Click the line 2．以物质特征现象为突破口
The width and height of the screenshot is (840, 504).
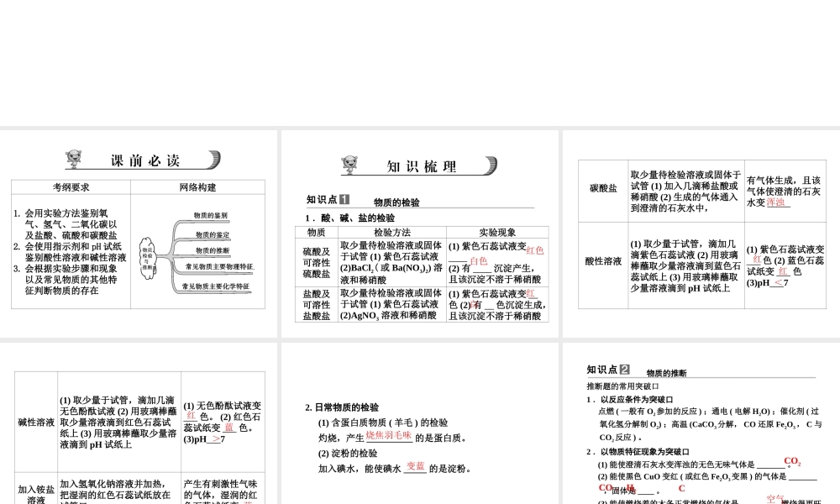638,452
